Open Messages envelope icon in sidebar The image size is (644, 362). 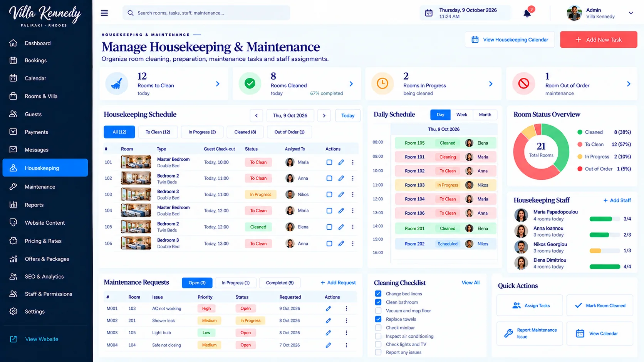pyautogui.click(x=13, y=150)
